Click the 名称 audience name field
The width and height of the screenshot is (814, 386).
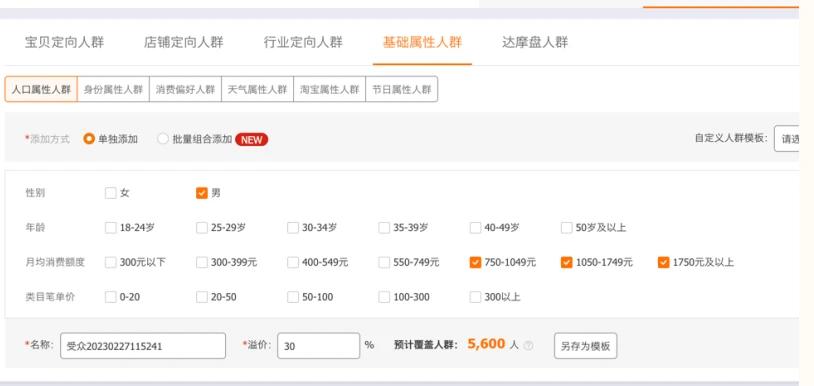click(x=143, y=346)
